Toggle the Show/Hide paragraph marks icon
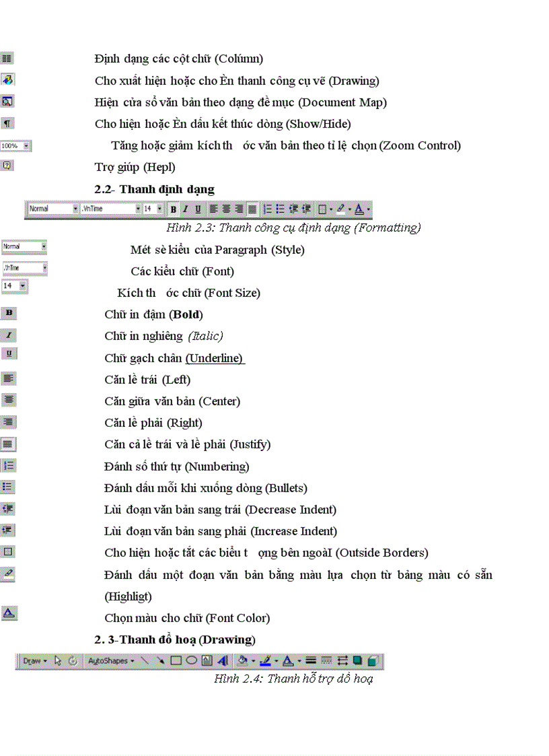Screen dimensions: 549x756 pos(8,123)
